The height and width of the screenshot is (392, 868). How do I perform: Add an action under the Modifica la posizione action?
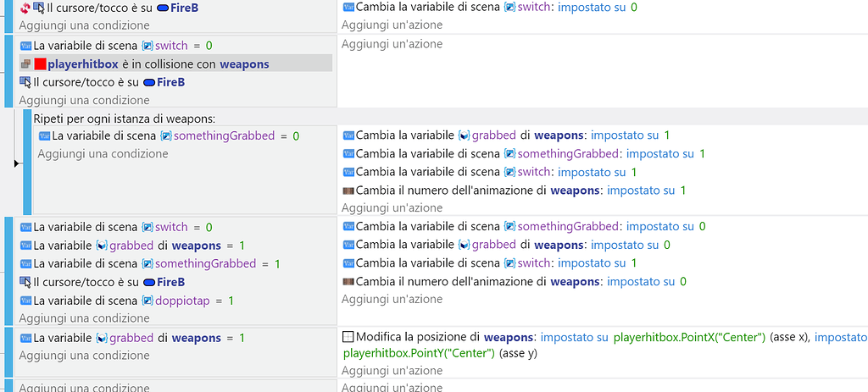click(392, 371)
